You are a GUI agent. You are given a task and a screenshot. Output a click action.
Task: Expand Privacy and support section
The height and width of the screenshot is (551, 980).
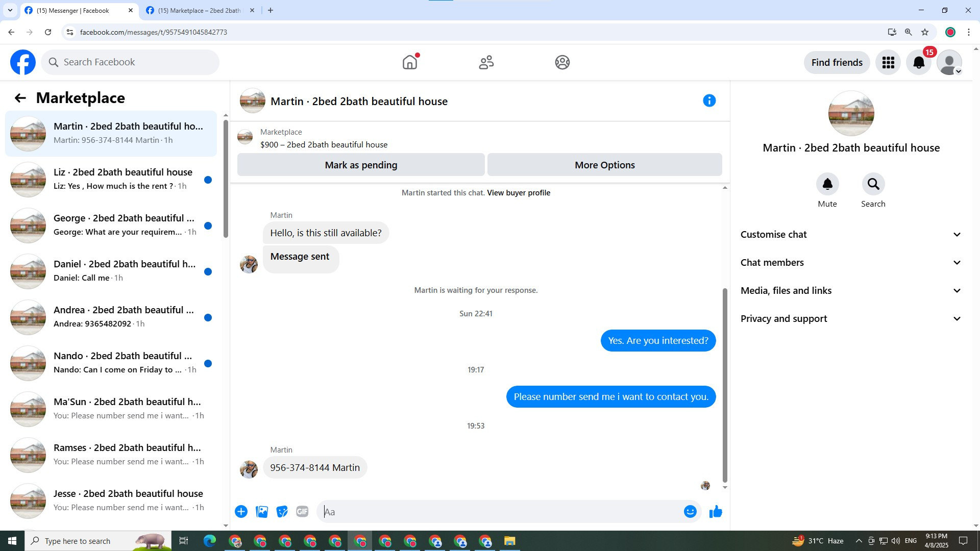[x=851, y=319]
